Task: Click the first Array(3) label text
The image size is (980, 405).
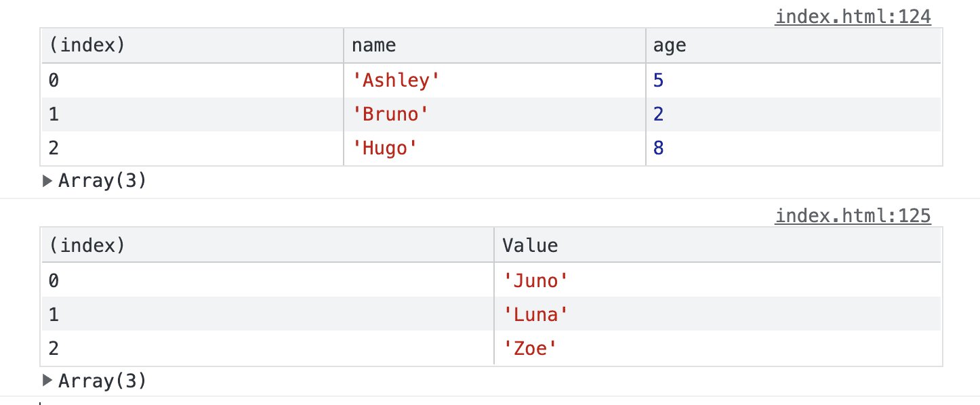Action: 102,181
